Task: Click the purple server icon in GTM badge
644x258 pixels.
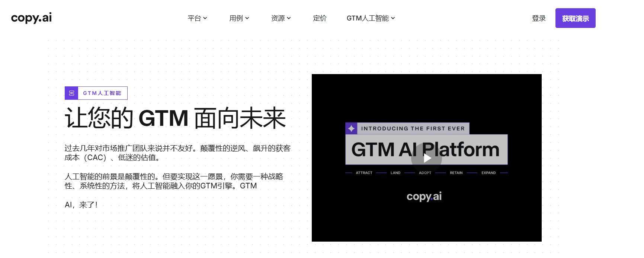Action: (x=71, y=93)
